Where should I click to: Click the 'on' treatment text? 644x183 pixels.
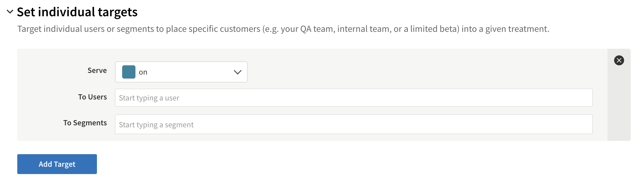click(x=143, y=72)
